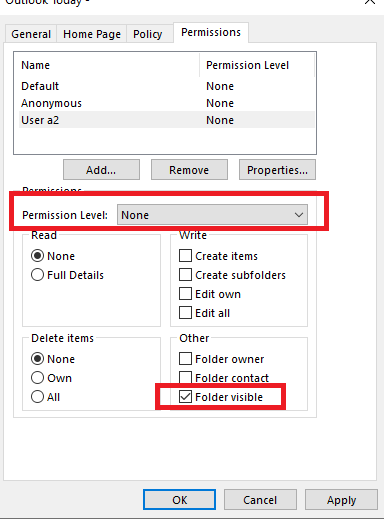
Task: Enable Create items checkbox
Action: coord(185,256)
